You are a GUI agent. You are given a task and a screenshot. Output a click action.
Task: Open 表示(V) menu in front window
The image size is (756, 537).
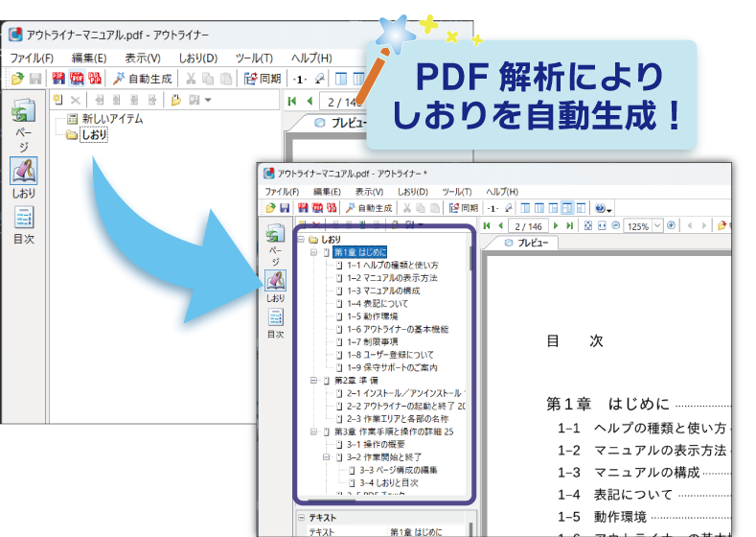click(x=369, y=192)
